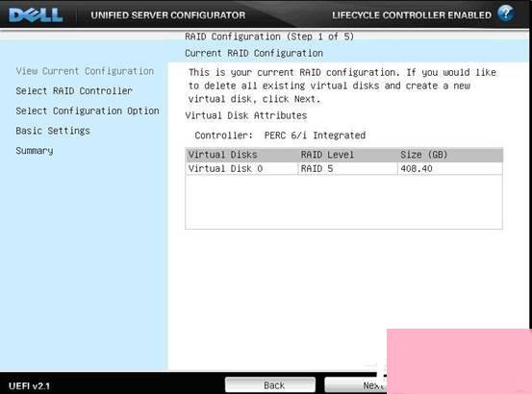Click the Back button
The height and width of the screenshot is (394, 532).
(270, 385)
